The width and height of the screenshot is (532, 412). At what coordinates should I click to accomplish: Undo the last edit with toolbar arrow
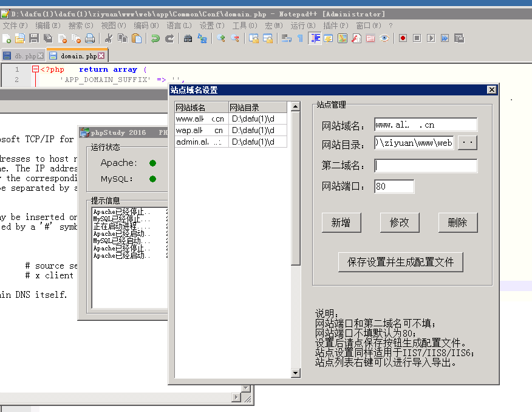pos(155,39)
